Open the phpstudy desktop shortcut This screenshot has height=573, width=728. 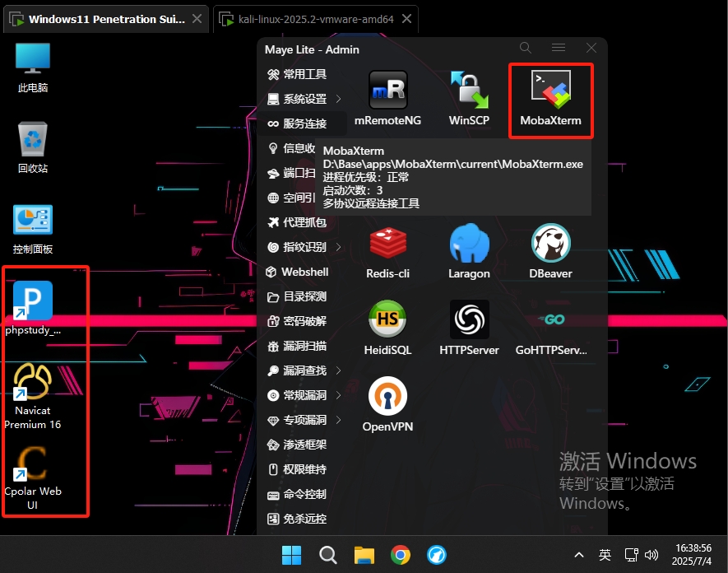[x=33, y=308]
